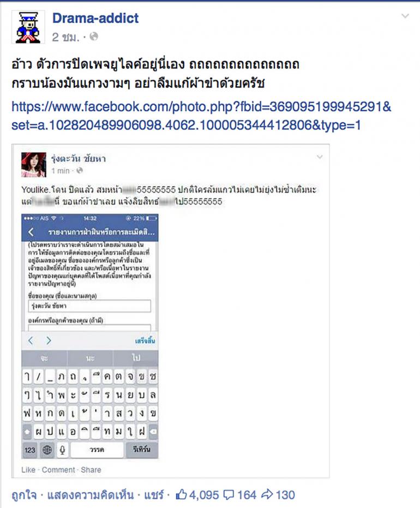Tap the microphone dictation key

63,450
